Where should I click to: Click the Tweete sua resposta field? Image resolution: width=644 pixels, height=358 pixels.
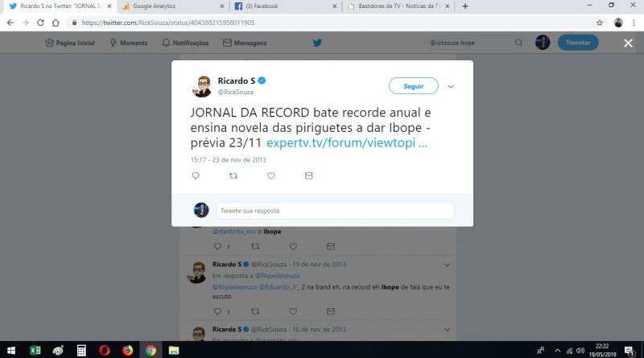tap(335, 211)
